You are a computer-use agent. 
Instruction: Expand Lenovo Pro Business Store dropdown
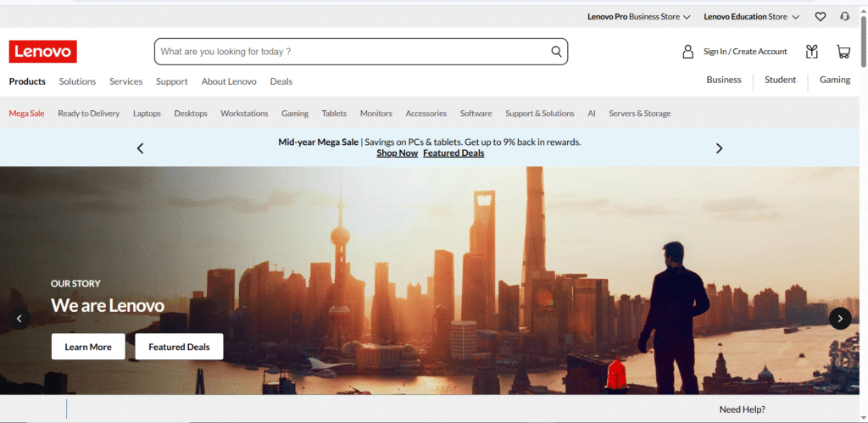click(x=639, y=17)
